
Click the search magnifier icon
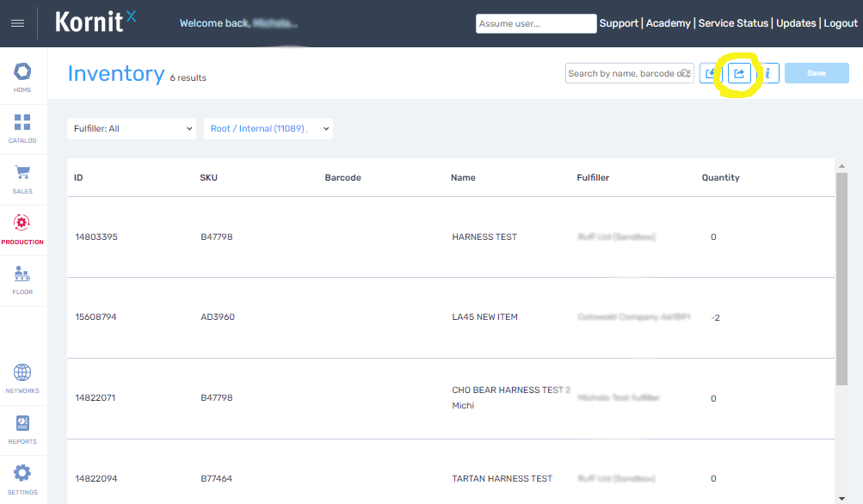[x=685, y=73]
